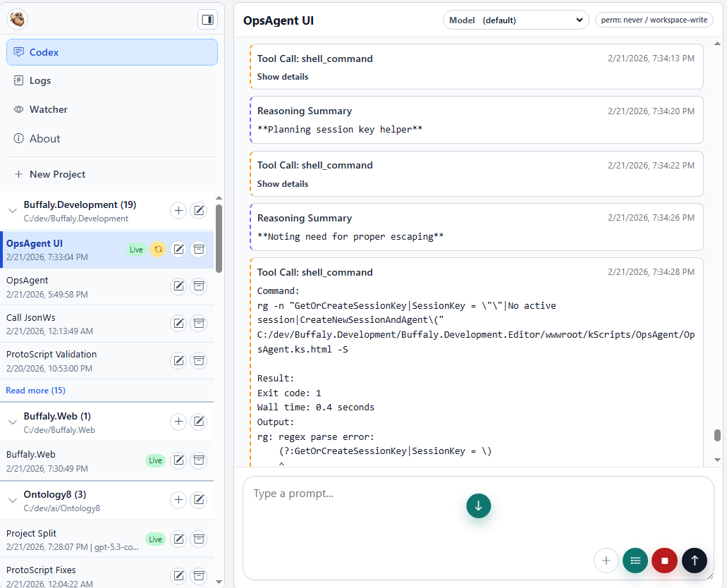Click the Read more (15) link
Image resolution: width=727 pixels, height=588 pixels.
[x=35, y=390]
